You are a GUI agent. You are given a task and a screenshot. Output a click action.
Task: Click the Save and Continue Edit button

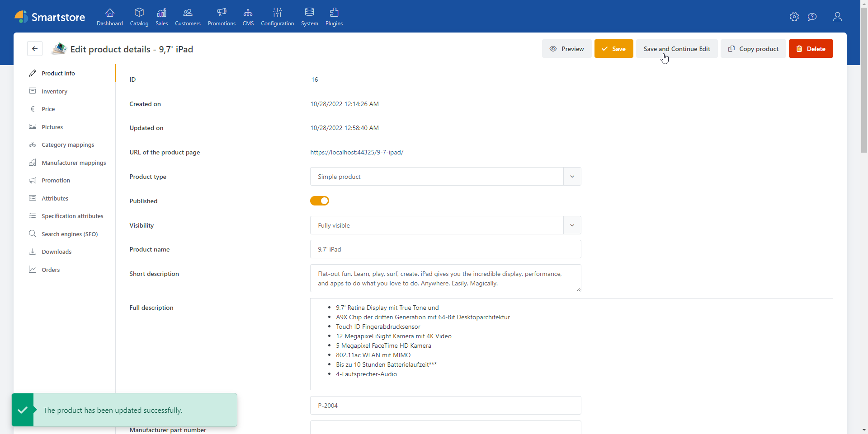coord(677,48)
